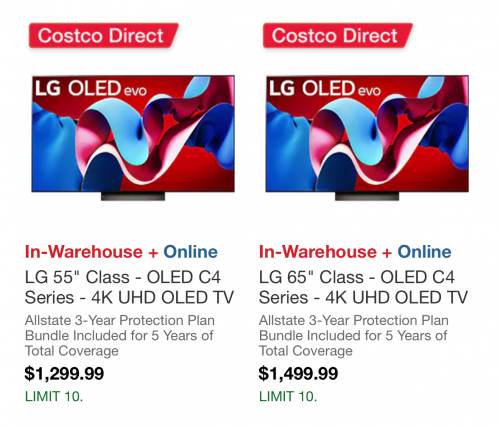Open the LG 65" OLED C4 TV image
The height and width of the screenshot is (427, 500).
point(367,138)
